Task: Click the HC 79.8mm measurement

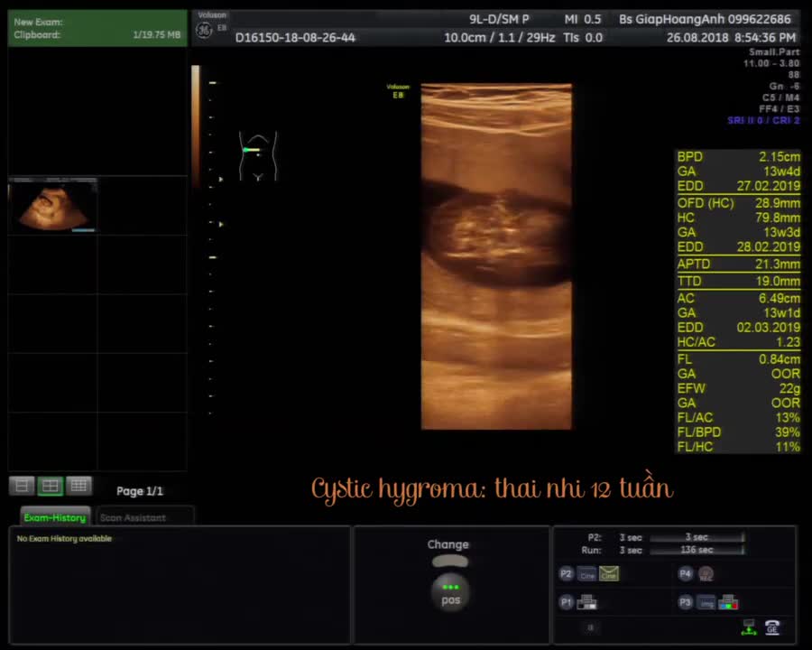Action: (738, 218)
